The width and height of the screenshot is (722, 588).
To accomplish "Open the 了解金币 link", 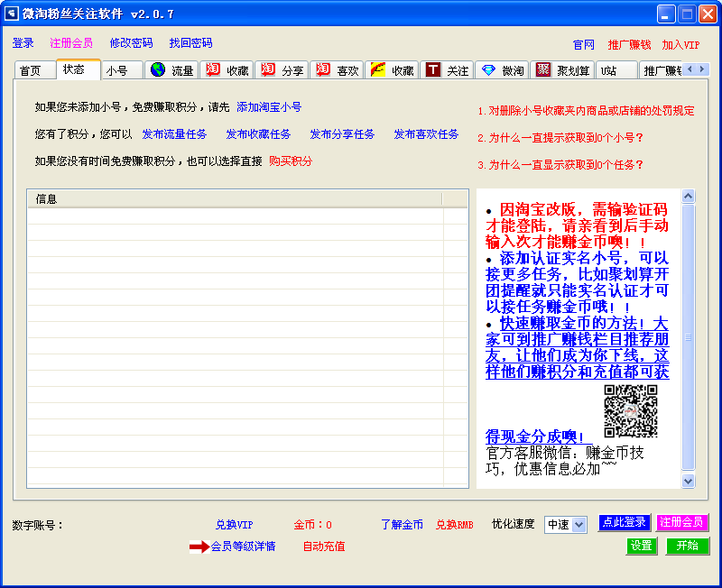I will pyautogui.click(x=402, y=525).
